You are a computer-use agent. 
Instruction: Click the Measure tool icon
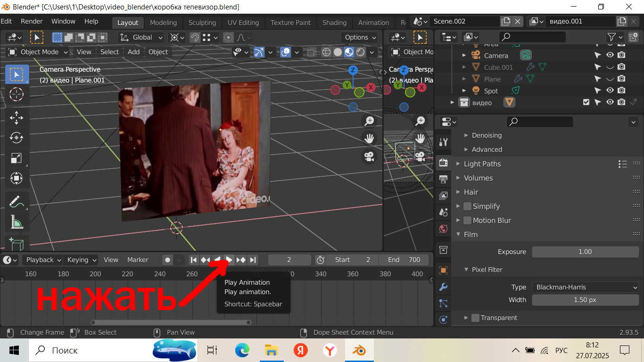[x=17, y=222]
